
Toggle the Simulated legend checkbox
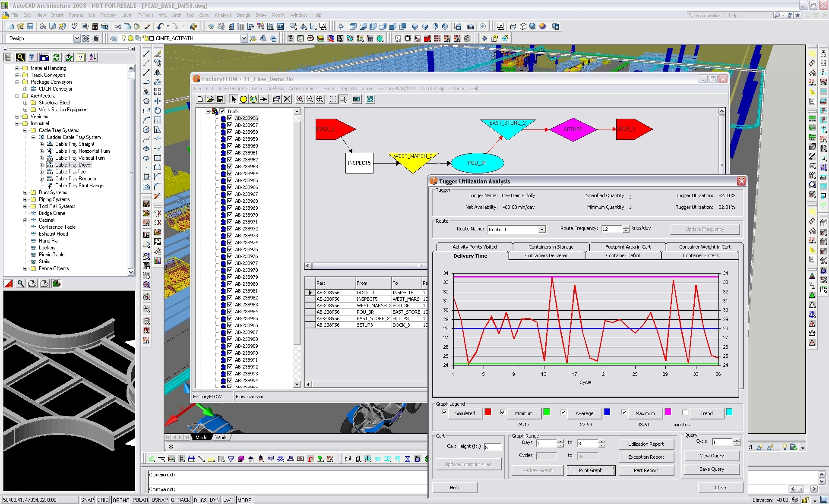coord(444,413)
